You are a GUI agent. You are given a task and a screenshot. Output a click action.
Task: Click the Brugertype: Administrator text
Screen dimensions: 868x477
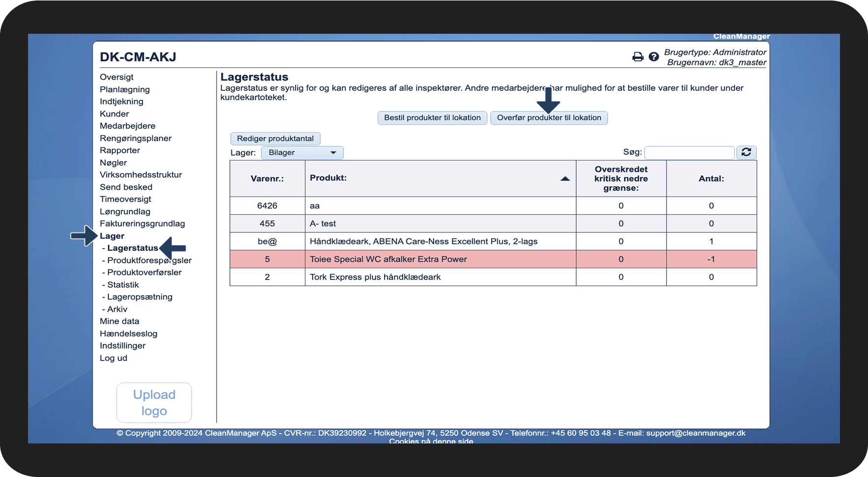click(715, 52)
